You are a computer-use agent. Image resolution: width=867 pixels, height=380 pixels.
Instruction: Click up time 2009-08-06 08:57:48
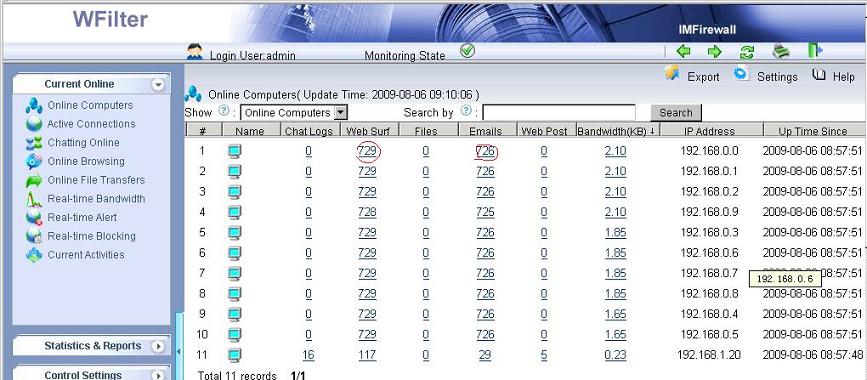812,356
